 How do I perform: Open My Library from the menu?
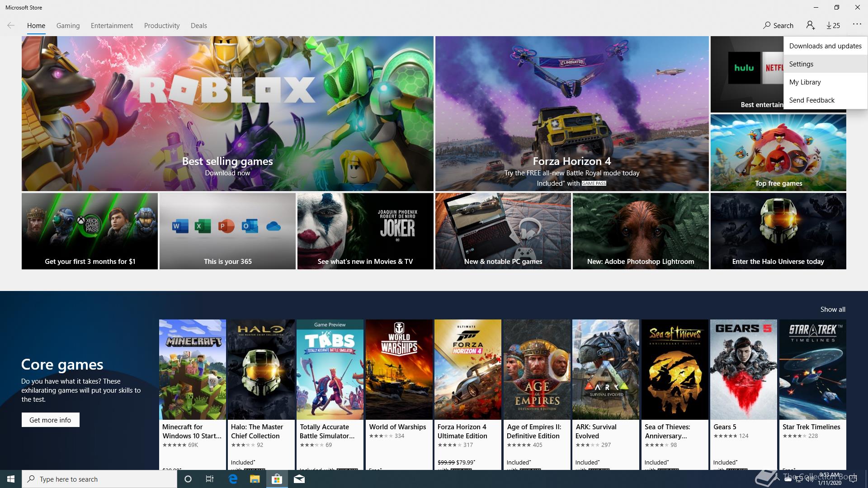point(825,82)
